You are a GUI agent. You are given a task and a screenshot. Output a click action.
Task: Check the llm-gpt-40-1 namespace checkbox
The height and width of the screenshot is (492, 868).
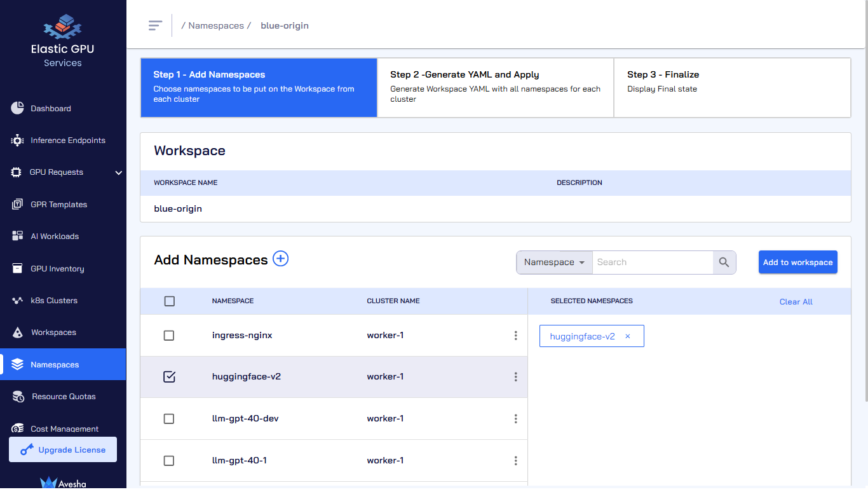(168, 461)
